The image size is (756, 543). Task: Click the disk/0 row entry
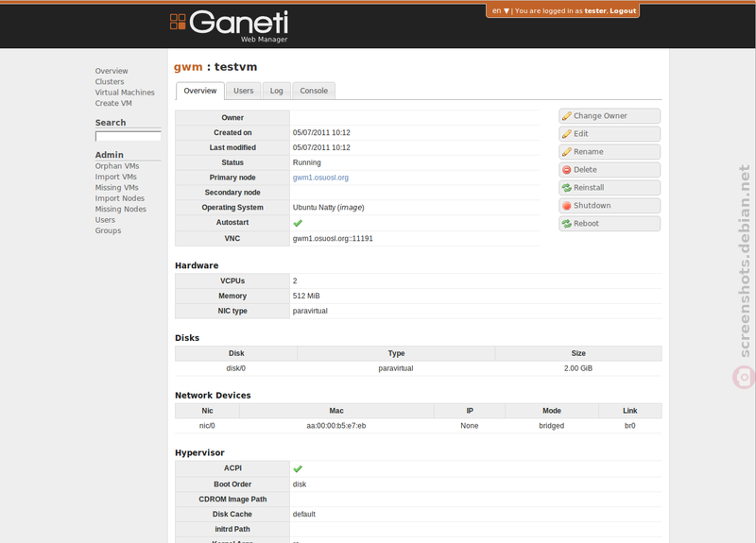235,368
